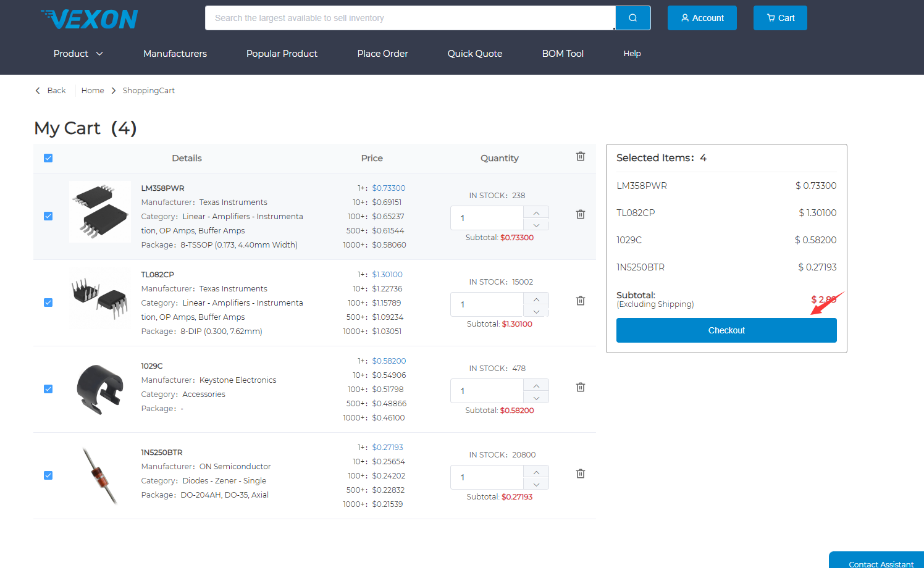Image resolution: width=924 pixels, height=568 pixels.
Task: Click the Keystone Electronics manufacturer text
Action: coord(238,380)
